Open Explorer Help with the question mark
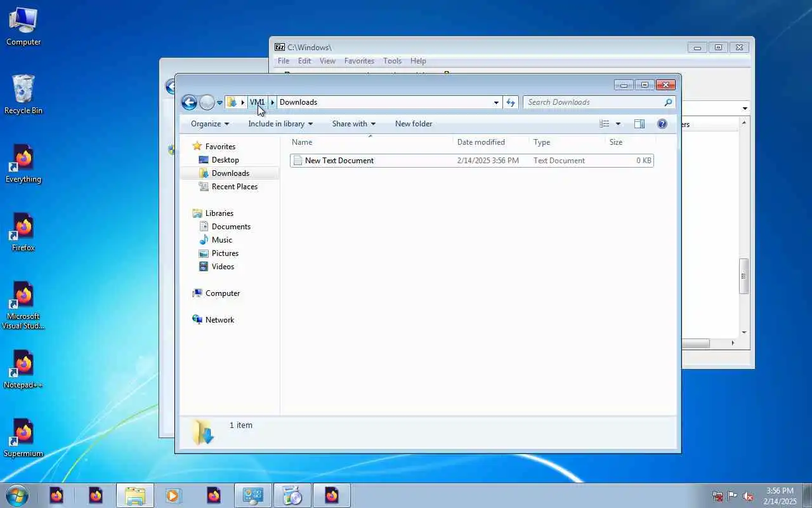Viewport: 812px width, 508px height. coord(662,124)
